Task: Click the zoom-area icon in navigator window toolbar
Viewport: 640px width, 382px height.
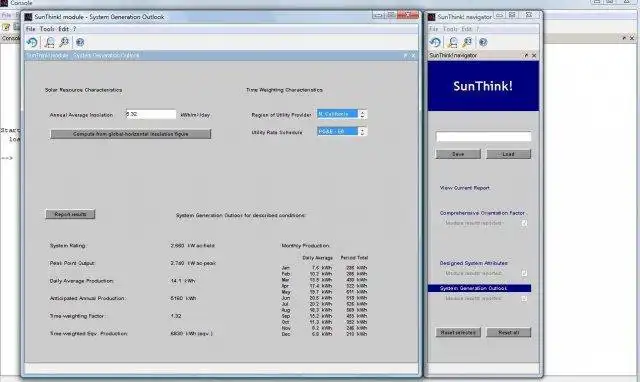Action: (x=452, y=42)
